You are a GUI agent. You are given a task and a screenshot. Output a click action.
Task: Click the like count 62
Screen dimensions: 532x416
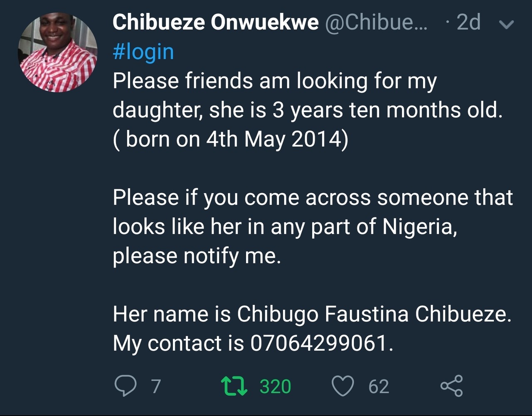coord(379,386)
